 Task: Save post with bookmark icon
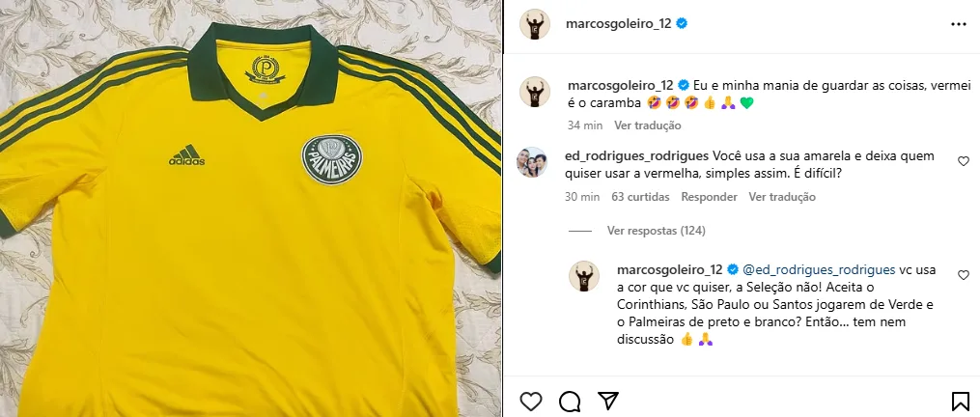pos(960,401)
